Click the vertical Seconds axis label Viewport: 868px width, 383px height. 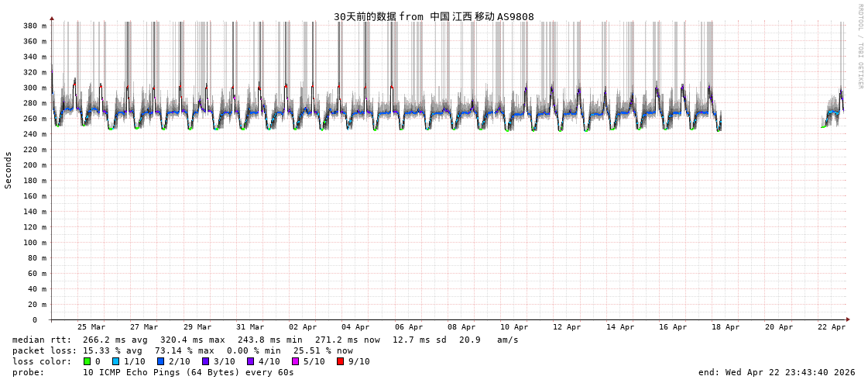tap(9, 170)
